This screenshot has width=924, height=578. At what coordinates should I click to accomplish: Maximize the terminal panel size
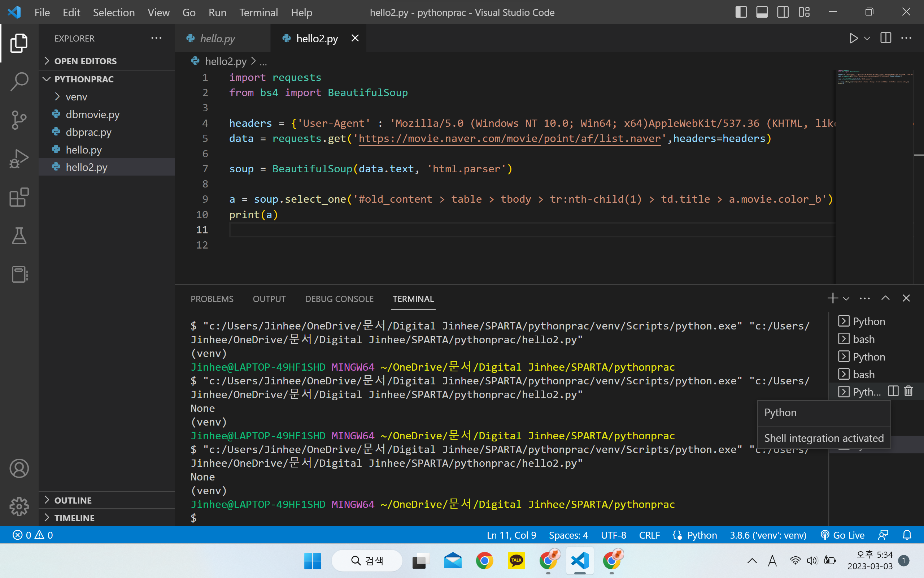tap(885, 298)
